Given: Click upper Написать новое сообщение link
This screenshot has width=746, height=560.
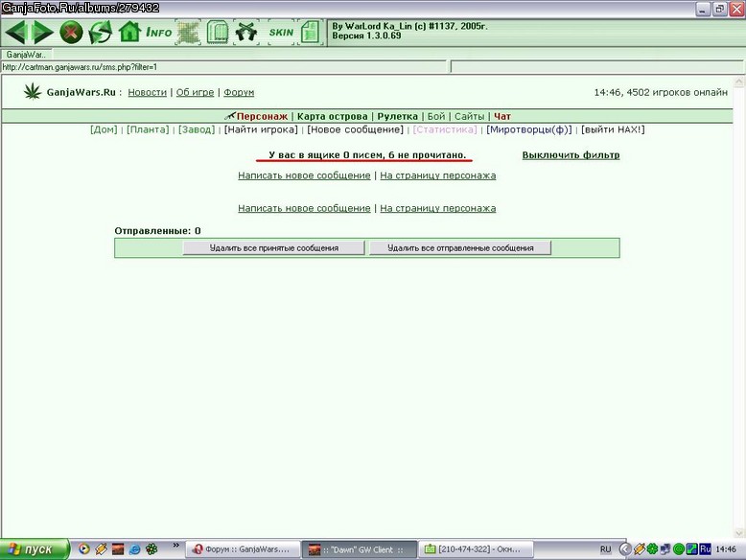Looking at the screenshot, I should pos(304,175).
